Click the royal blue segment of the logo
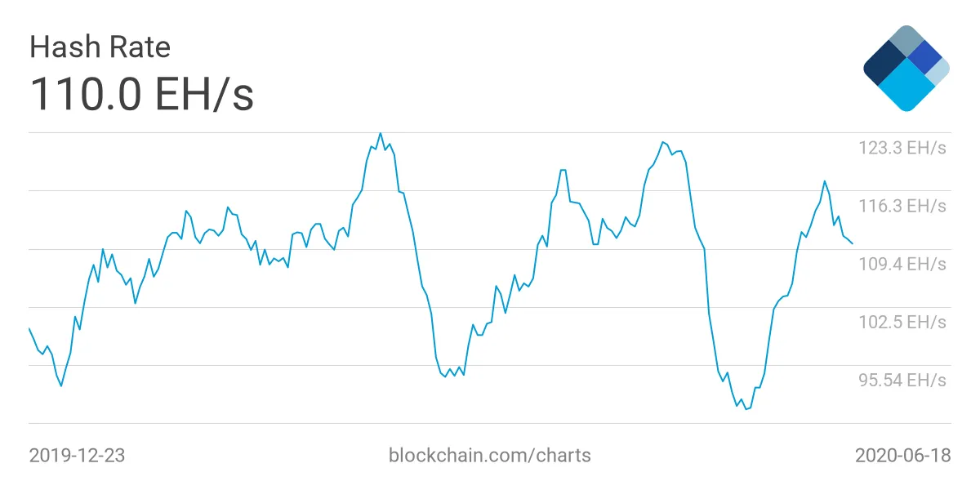The image size is (980, 490). [925, 56]
